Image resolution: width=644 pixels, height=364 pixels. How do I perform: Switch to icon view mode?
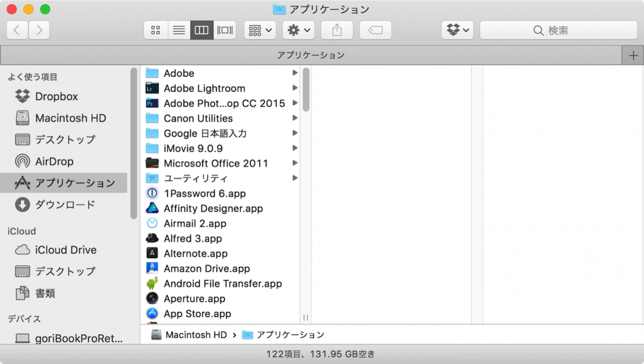[x=156, y=31]
